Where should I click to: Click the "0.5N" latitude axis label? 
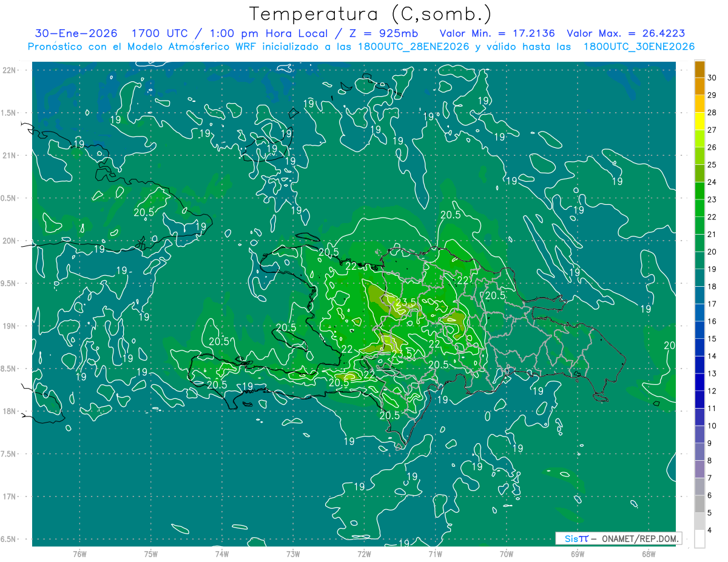9,198
